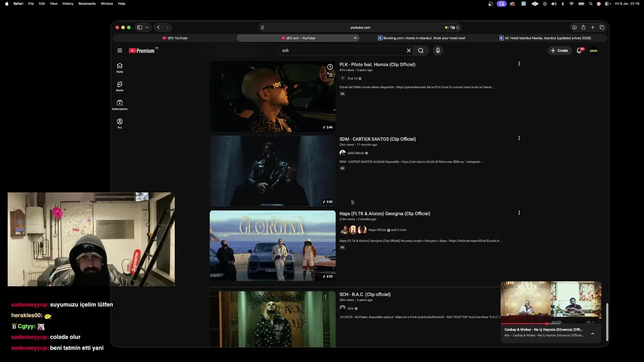
Task: Open SDM - CARTIER SANTOS video title
Action: (x=377, y=139)
